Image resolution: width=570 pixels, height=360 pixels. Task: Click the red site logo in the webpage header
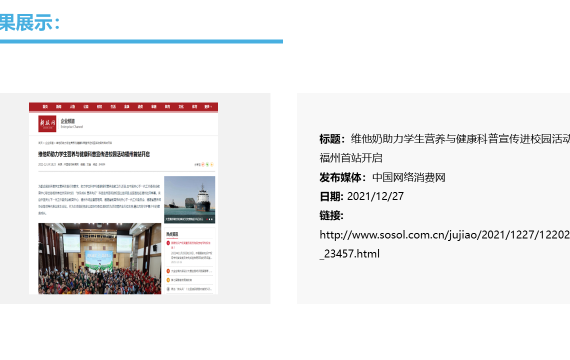pos(47,124)
